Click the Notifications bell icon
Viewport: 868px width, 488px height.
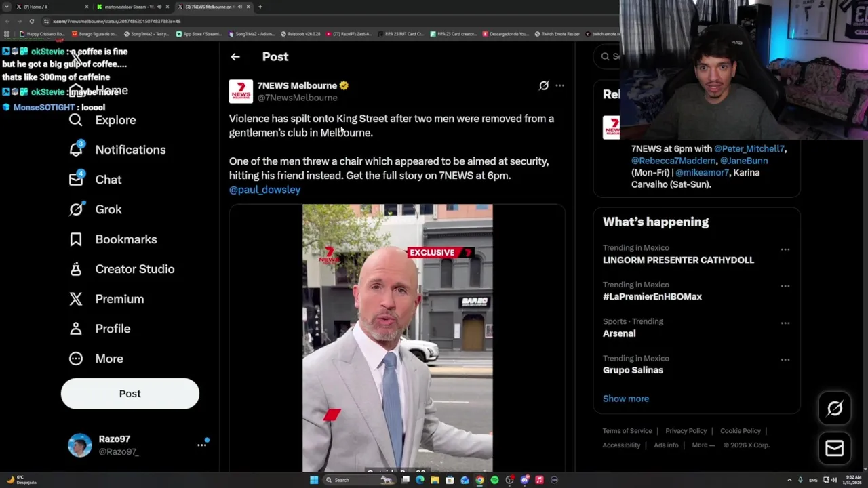(76, 150)
